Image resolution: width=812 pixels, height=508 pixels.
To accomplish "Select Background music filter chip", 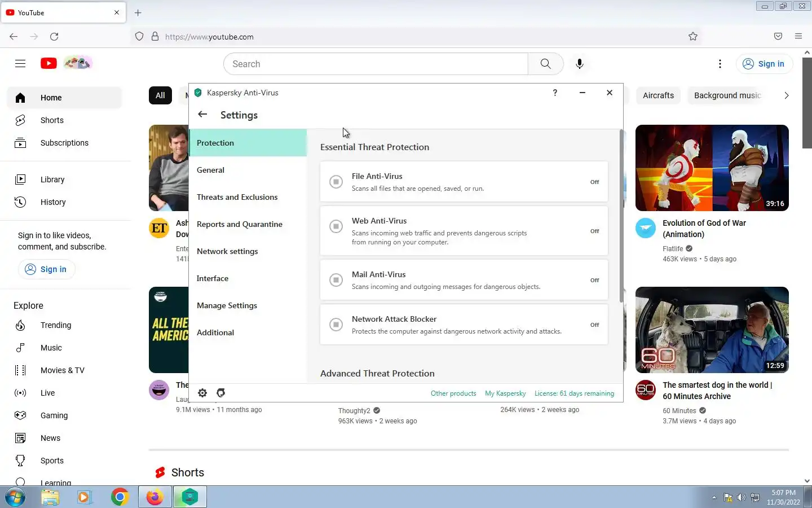I will click(x=727, y=95).
